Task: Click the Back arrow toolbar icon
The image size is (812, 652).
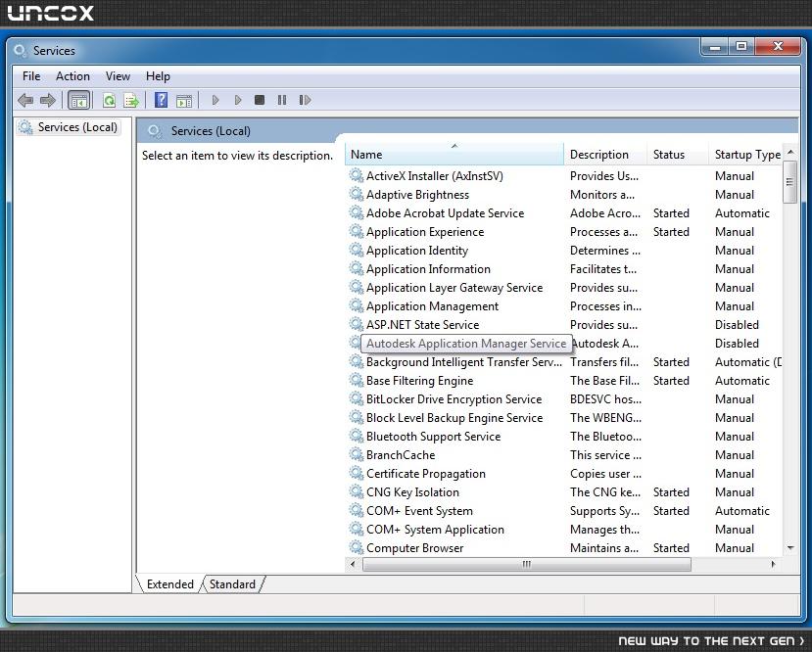Action: (24, 100)
